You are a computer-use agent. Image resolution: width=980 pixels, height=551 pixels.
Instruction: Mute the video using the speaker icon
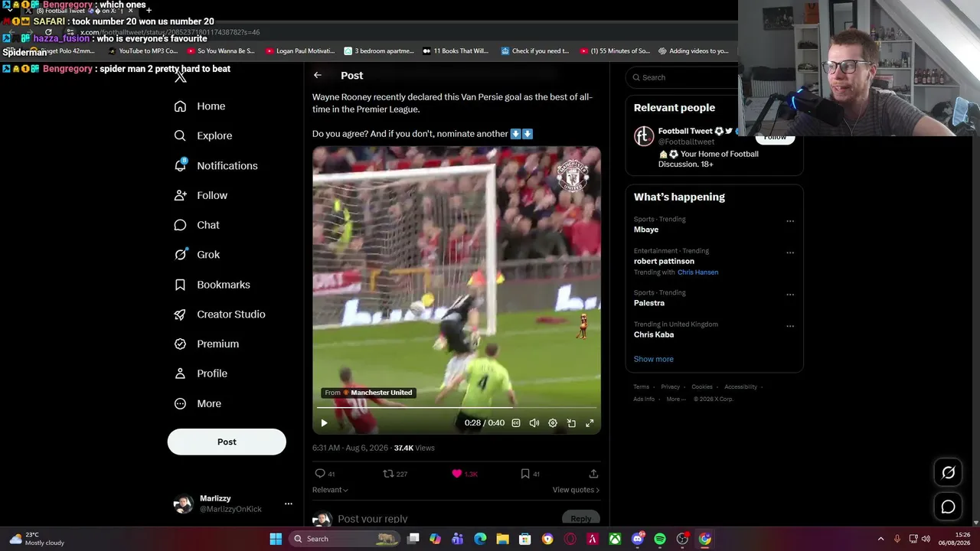pyautogui.click(x=534, y=423)
